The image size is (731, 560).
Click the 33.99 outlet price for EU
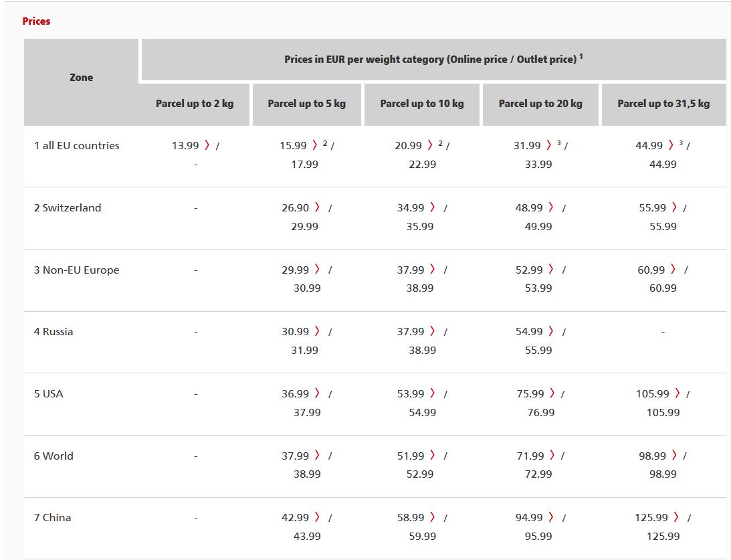(x=538, y=164)
